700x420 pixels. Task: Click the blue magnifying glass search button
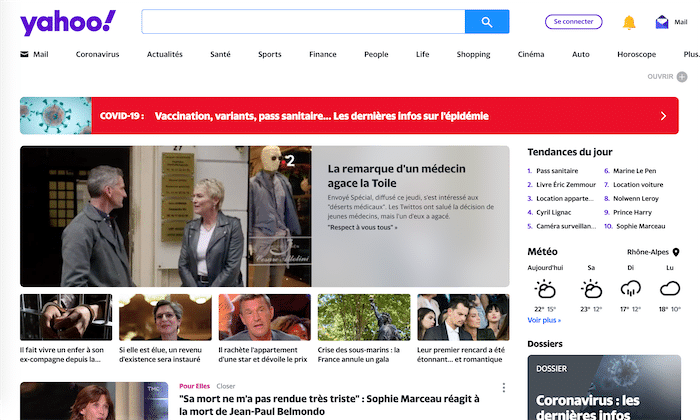(487, 22)
